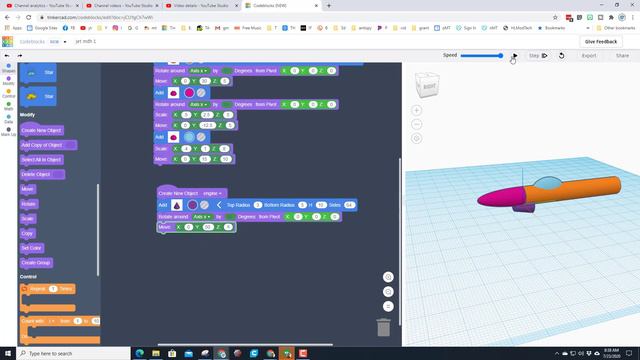Click the home view icon below zoom out

[416, 138]
